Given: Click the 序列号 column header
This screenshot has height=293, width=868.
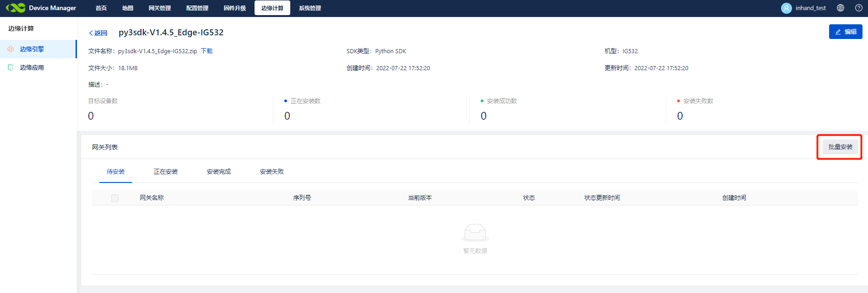Looking at the screenshot, I should click(x=302, y=198).
